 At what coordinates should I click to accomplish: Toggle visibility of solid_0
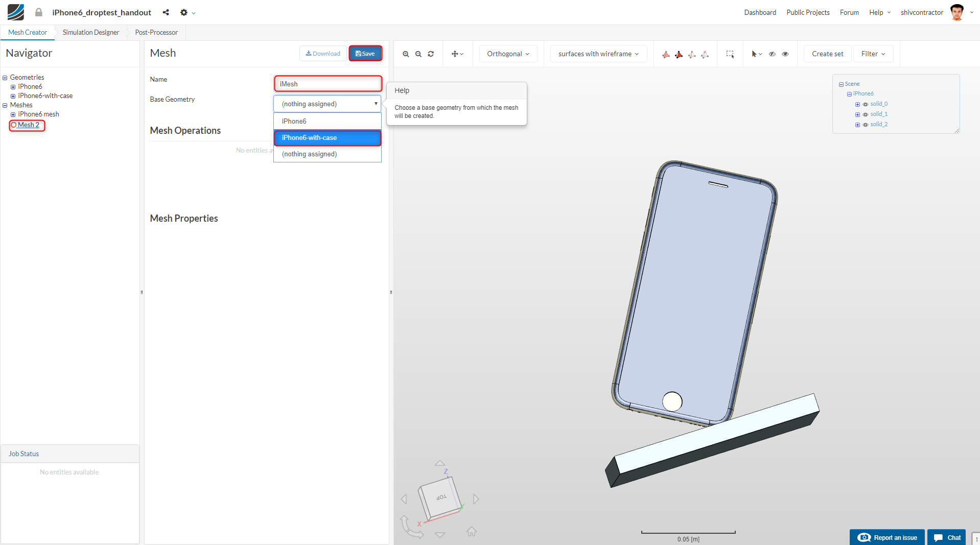(866, 104)
